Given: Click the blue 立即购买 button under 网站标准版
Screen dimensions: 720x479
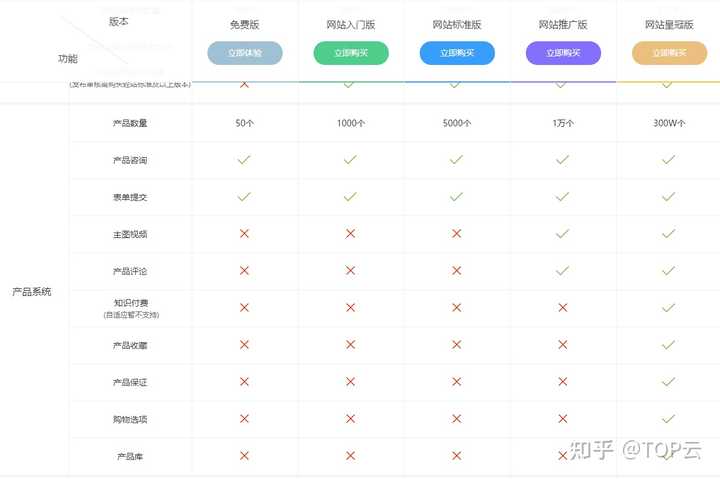Looking at the screenshot, I should (x=457, y=53).
